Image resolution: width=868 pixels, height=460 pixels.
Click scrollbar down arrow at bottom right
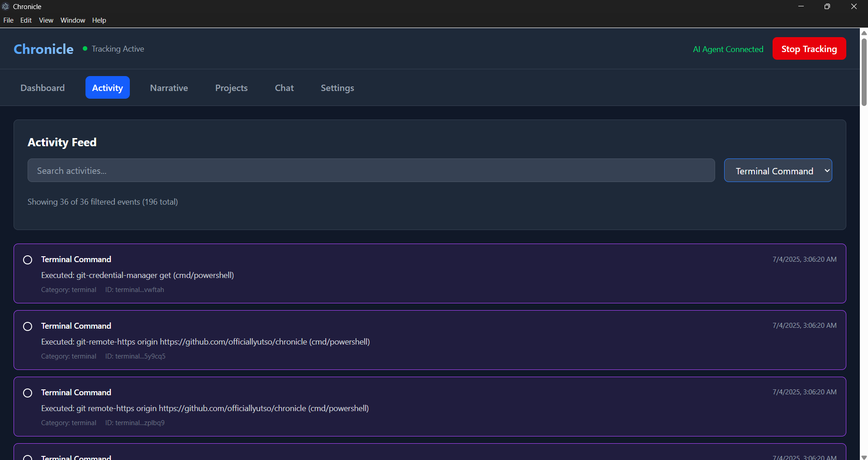click(864, 457)
